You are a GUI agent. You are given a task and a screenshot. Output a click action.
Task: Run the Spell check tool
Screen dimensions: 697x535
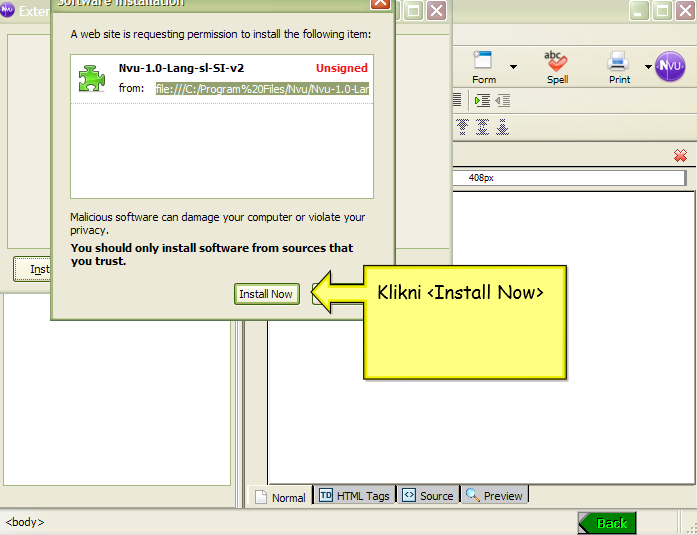pyautogui.click(x=557, y=66)
